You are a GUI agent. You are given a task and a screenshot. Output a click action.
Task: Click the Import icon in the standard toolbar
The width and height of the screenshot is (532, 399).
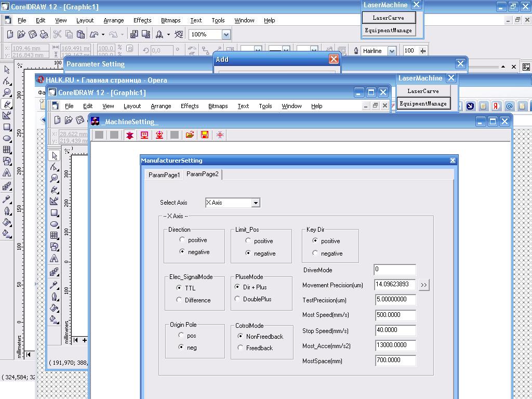pyautogui.click(x=134, y=34)
